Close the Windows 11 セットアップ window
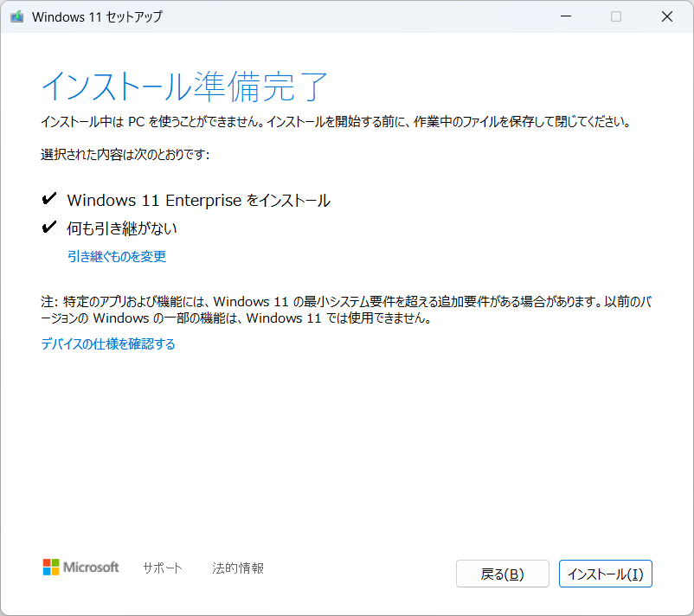This screenshot has height=616, width=694. 666,16
